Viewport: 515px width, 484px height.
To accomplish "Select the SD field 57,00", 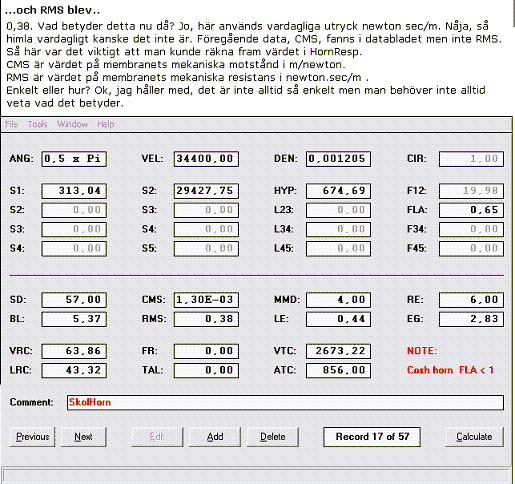I will coord(74,300).
